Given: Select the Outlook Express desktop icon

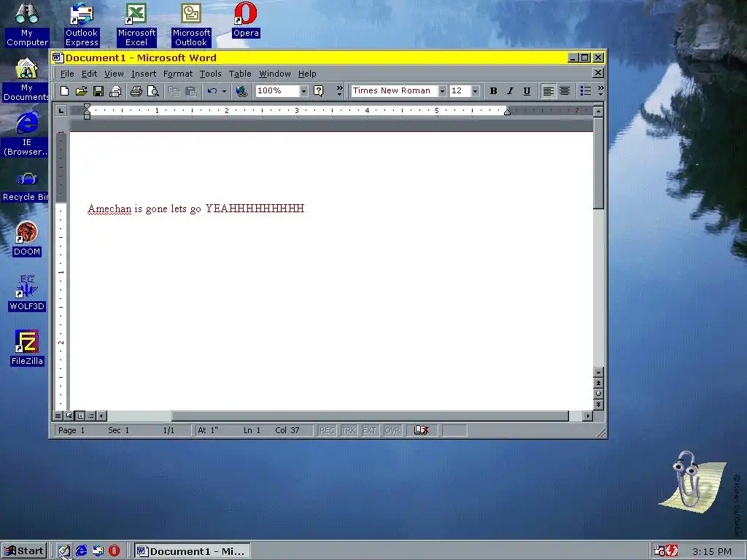Looking at the screenshot, I should click(82, 25).
